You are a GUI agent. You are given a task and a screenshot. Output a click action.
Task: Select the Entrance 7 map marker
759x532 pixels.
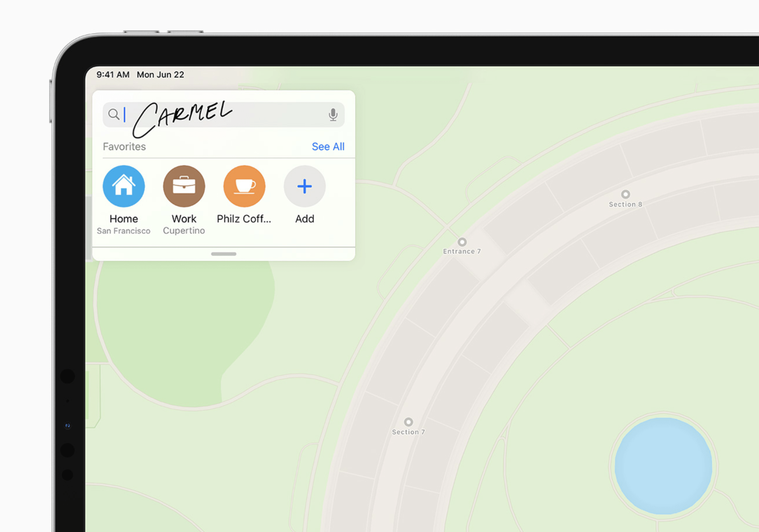(x=462, y=242)
